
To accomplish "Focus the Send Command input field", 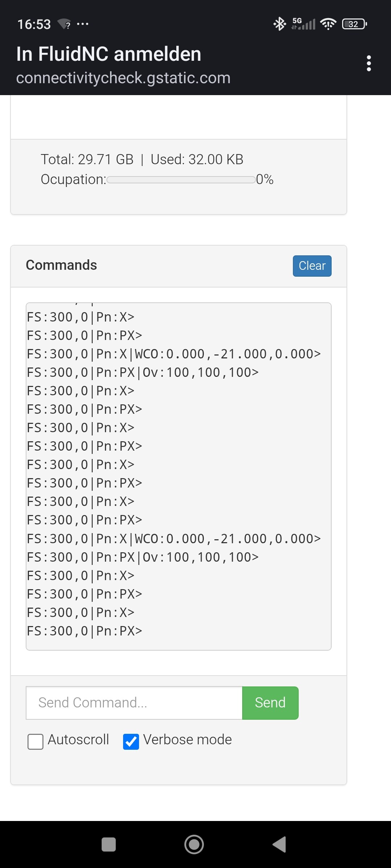I will coord(134,703).
